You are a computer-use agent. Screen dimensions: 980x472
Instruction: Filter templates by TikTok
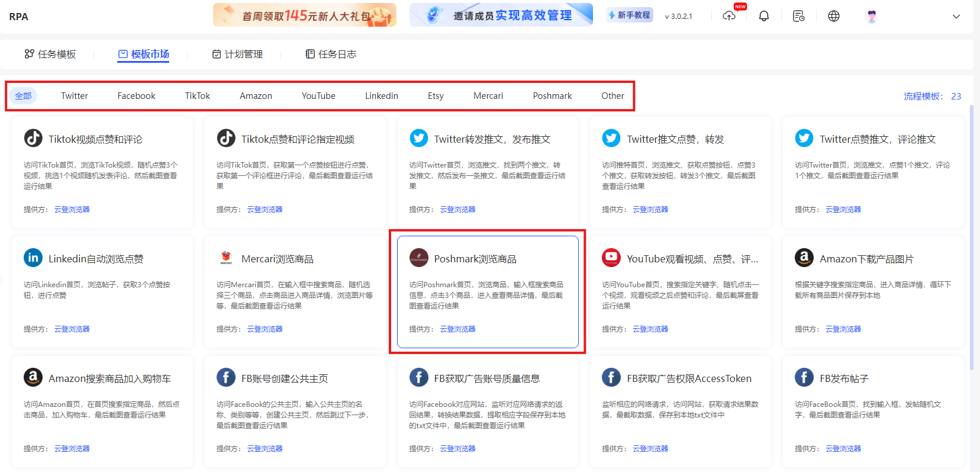(x=198, y=96)
